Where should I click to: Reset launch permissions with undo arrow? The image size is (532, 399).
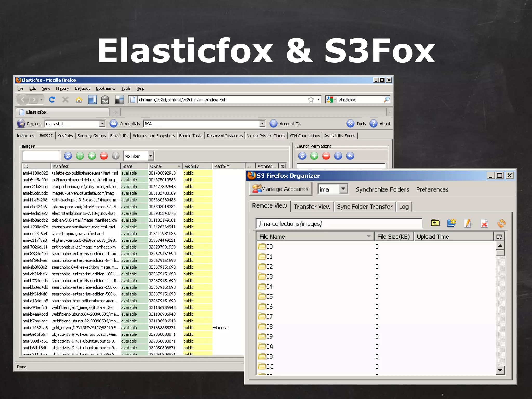coord(350,156)
